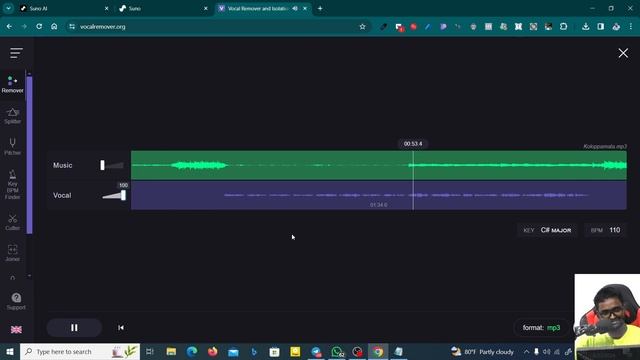The image size is (640, 360).
Task: Close the Vocal Remover tab
Action: [305, 8]
